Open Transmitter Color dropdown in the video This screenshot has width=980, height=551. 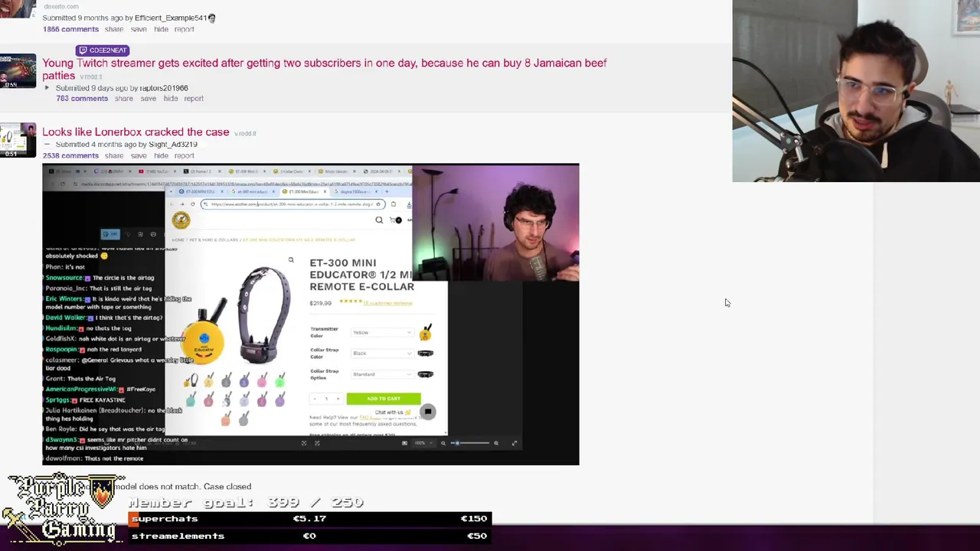coord(382,332)
